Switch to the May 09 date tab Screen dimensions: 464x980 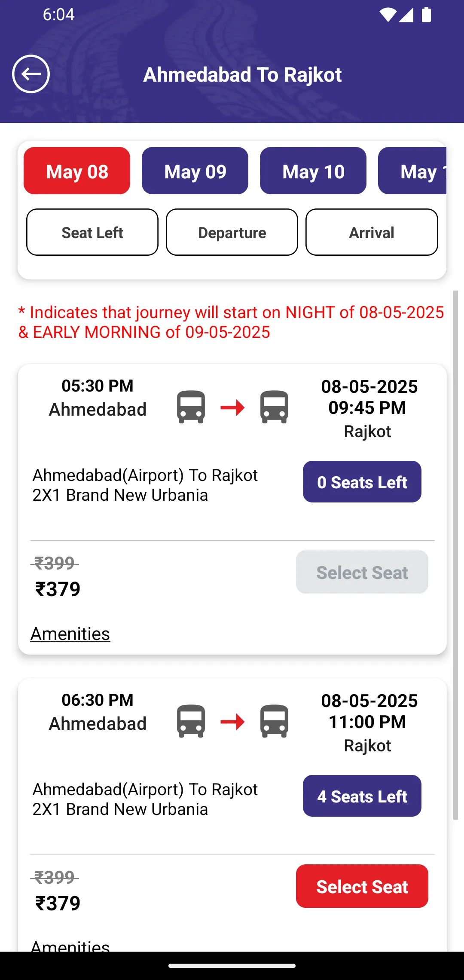click(195, 171)
